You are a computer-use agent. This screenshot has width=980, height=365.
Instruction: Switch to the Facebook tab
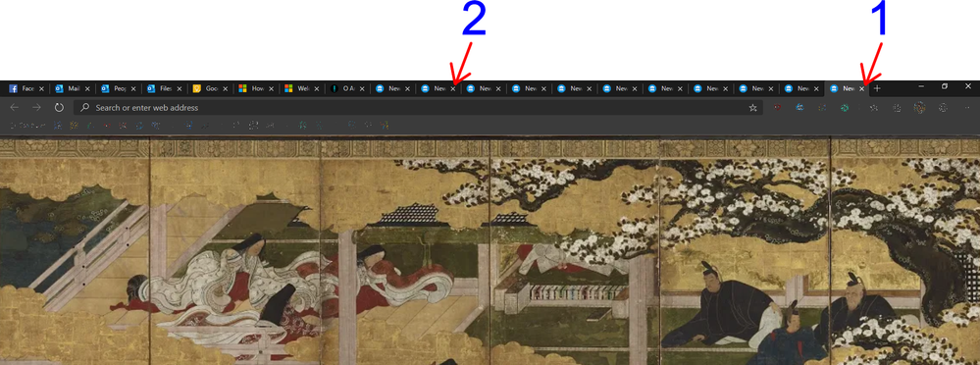coord(25,88)
